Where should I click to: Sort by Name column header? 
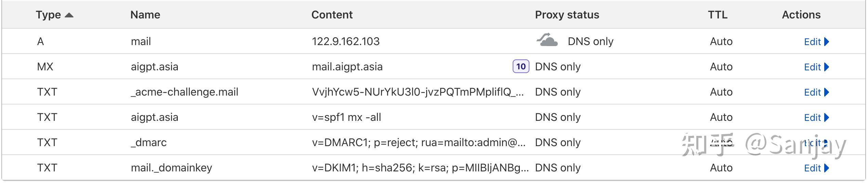145,15
